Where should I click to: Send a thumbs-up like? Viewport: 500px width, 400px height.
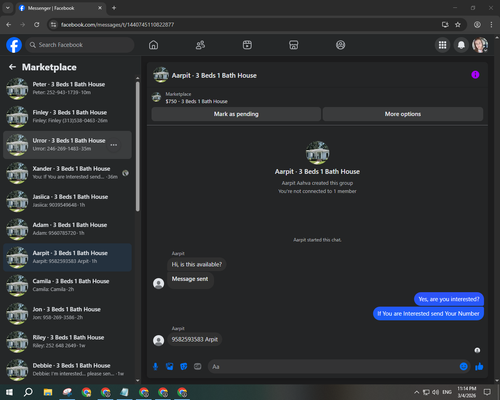pyautogui.click(x=479, y=367)
